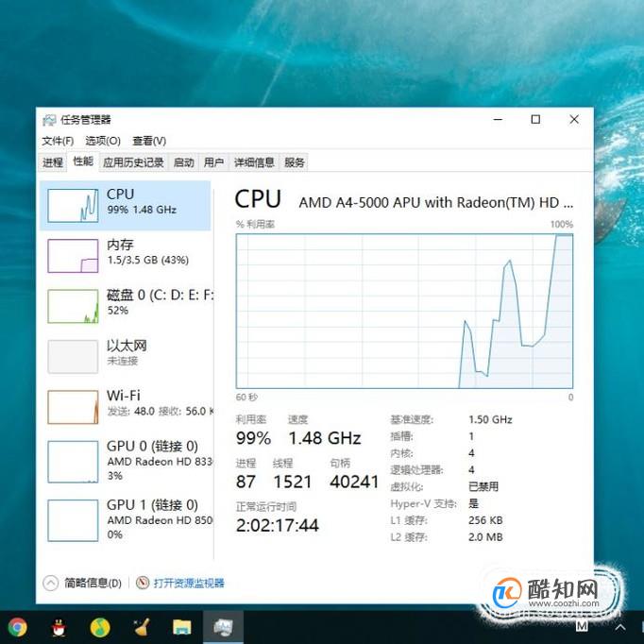Viewport: 644px width, 644px height.
Task: Open the 文件(F) menu
Action: [x=58, y=141]
